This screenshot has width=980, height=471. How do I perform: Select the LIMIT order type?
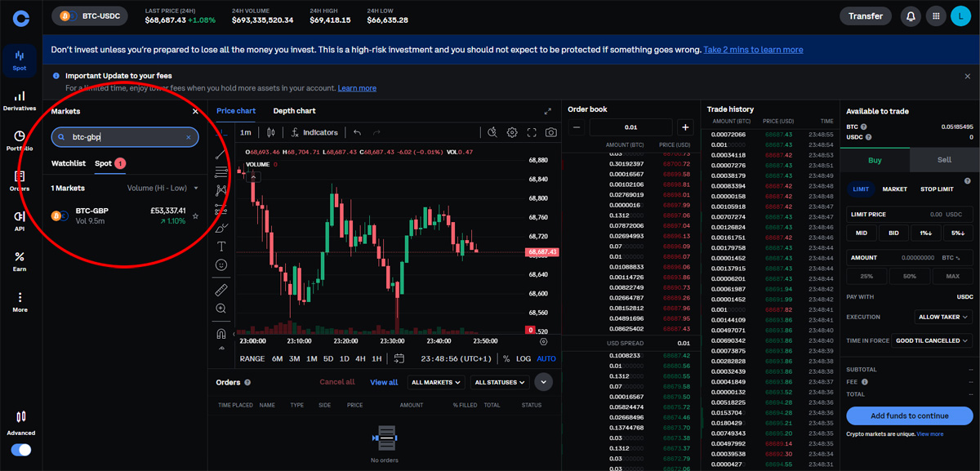[861, 189]
